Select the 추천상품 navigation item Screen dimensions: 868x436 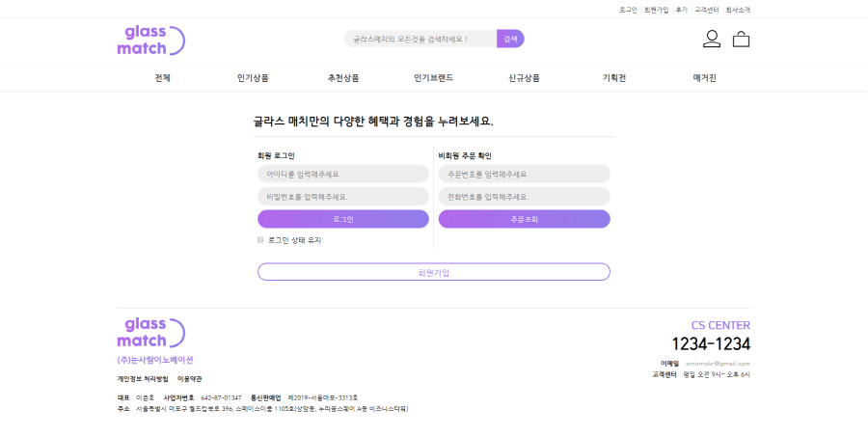pyautogui.click(x=343, y=78)
